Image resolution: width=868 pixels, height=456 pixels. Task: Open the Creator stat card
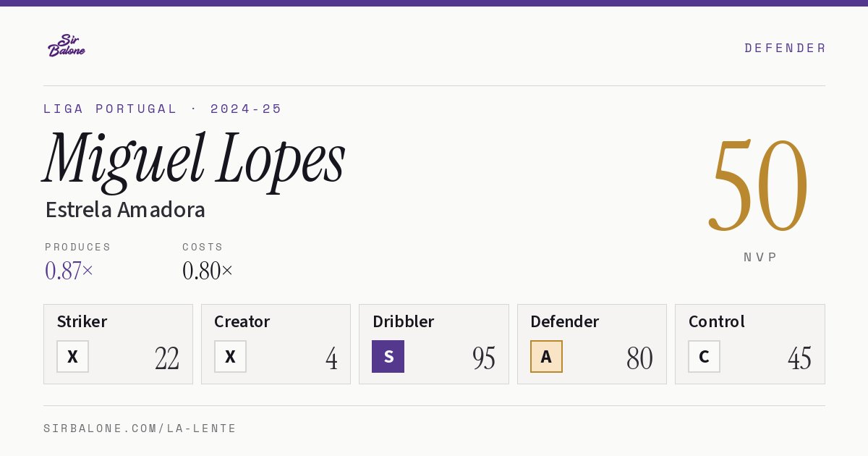(x=276, y=344)
